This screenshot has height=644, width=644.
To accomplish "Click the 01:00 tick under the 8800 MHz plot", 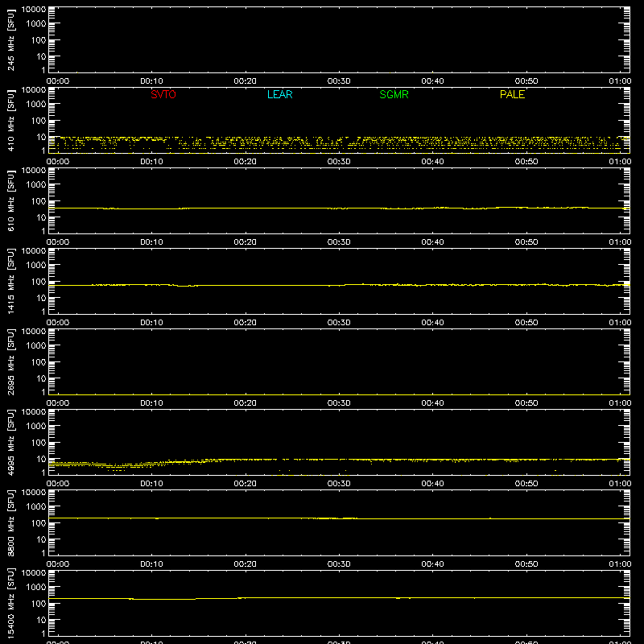I will click(620, 564).
